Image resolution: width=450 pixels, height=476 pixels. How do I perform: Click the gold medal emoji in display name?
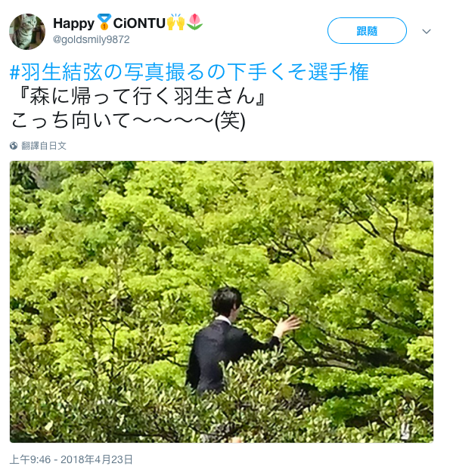pyautogui.click(x=104, y=22)
